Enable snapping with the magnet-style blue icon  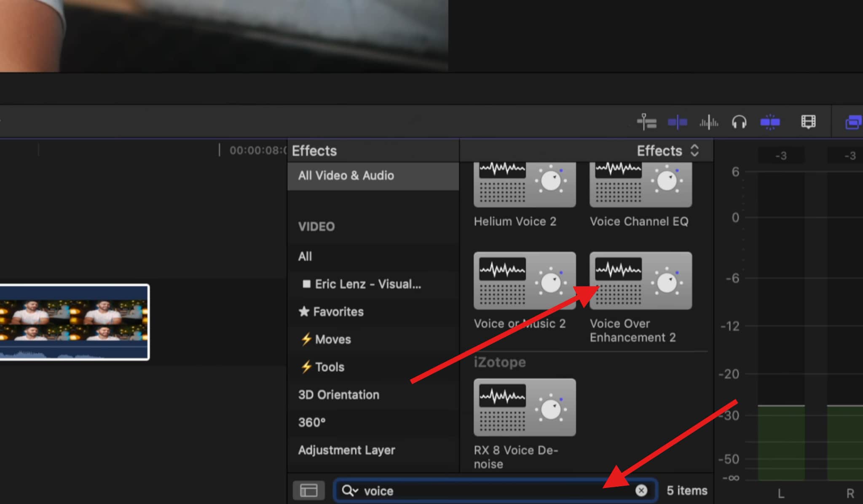click(x=770, y=121)
